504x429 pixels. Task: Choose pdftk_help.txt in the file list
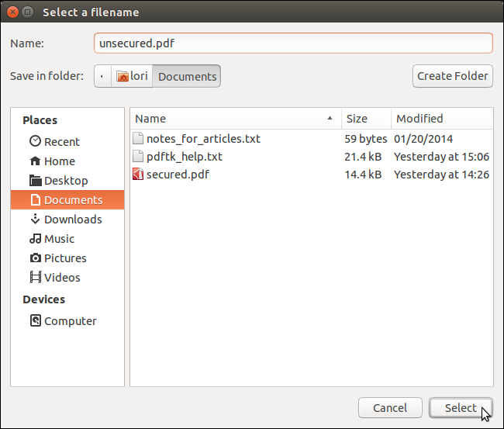184,157
